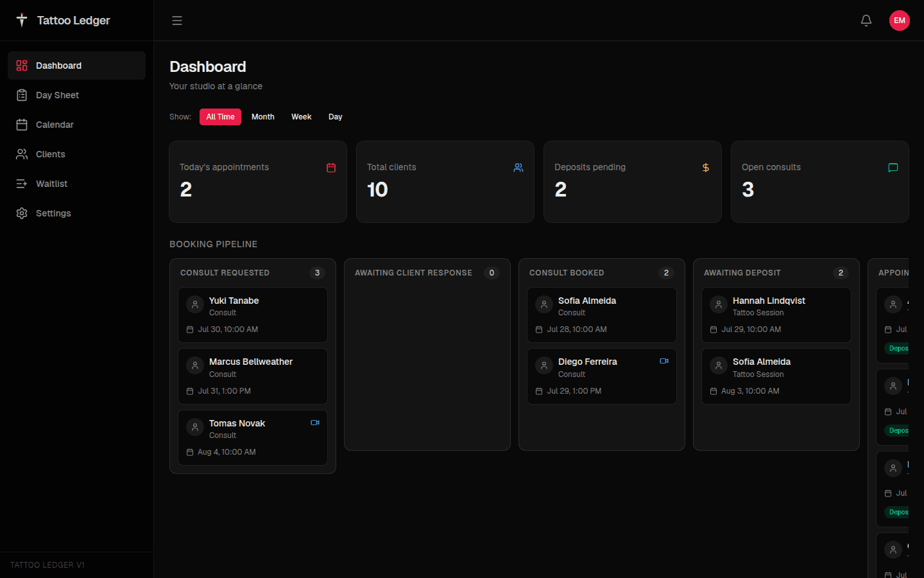Open the notifications bell
This screenshot has width=924, height=578.
pos(866,21)
